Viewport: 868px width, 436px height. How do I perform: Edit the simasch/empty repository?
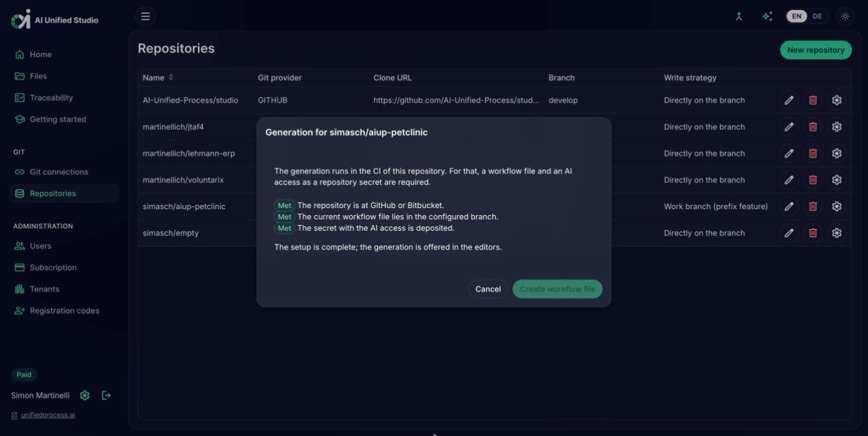tap(789, 233)
